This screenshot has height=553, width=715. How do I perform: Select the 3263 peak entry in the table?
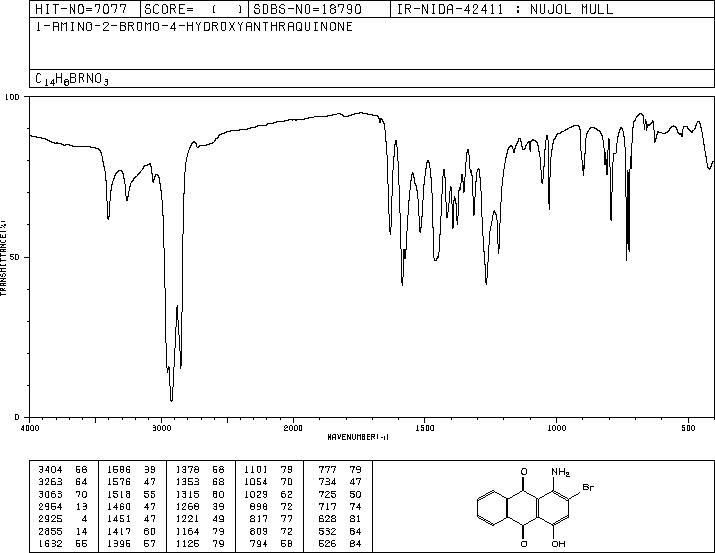tap(62, 482)
